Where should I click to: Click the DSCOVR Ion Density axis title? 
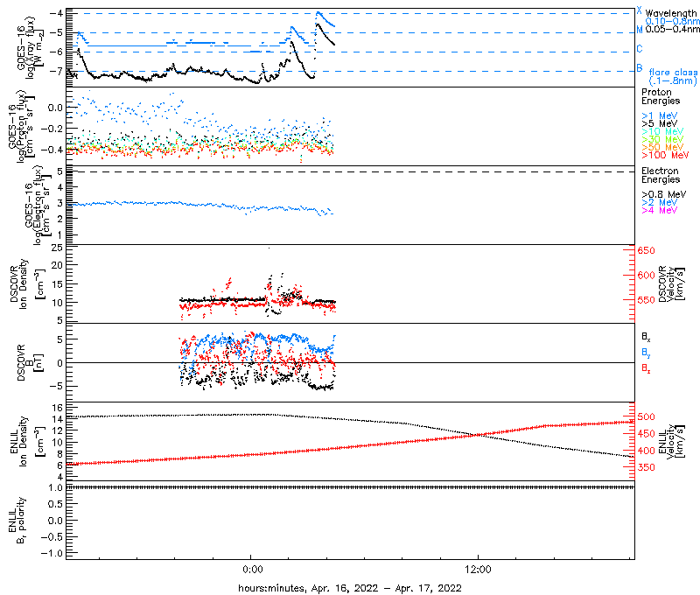28,283
